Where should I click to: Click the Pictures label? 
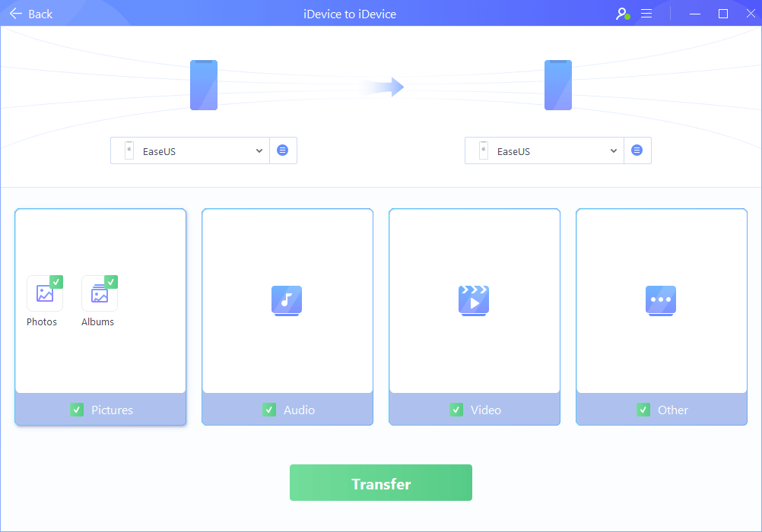tap(113, 410)
